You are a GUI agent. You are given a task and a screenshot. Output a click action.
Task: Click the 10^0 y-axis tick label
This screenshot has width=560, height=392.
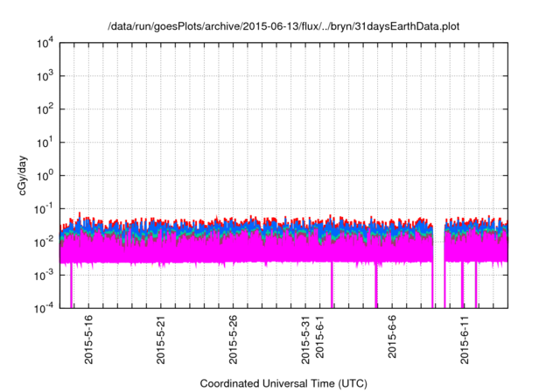[45, 176]
